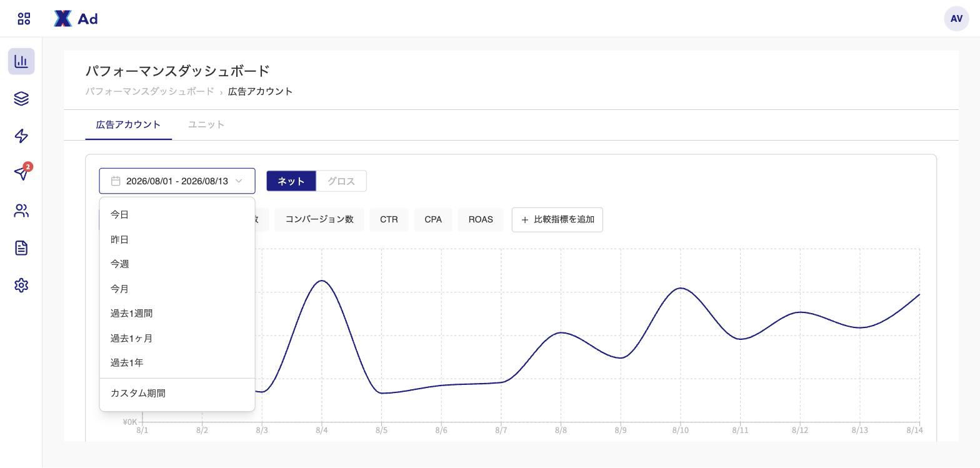This screenshot has height=468, width=980.
Task: Click the 8/14 axis label
Action: click(x=914, y=430)
